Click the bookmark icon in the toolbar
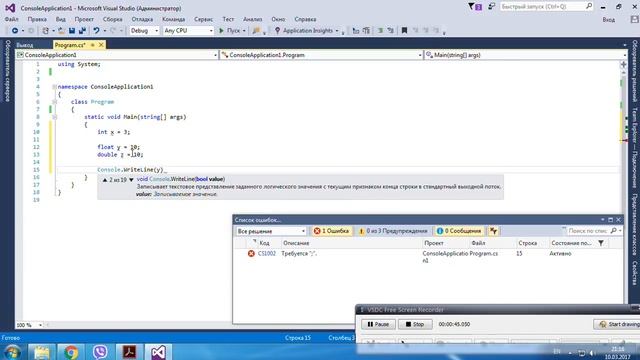 tap(404, 31)
